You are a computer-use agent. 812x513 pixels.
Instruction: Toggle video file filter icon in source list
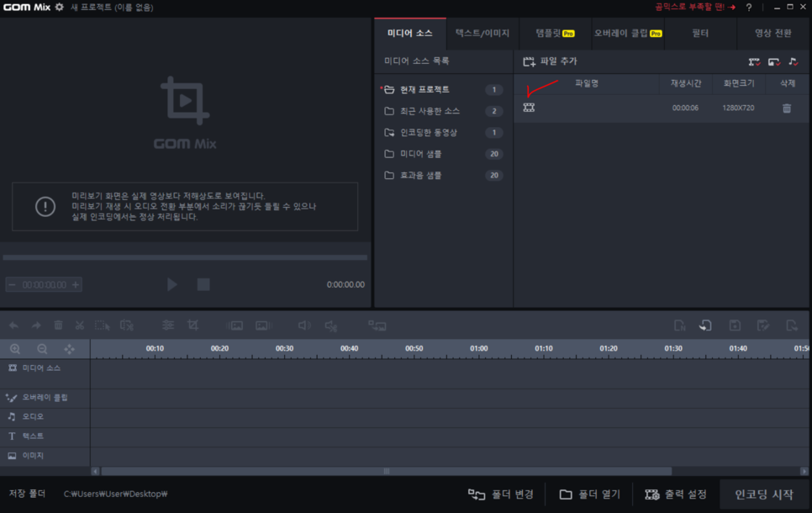click(x=754, y=61)
